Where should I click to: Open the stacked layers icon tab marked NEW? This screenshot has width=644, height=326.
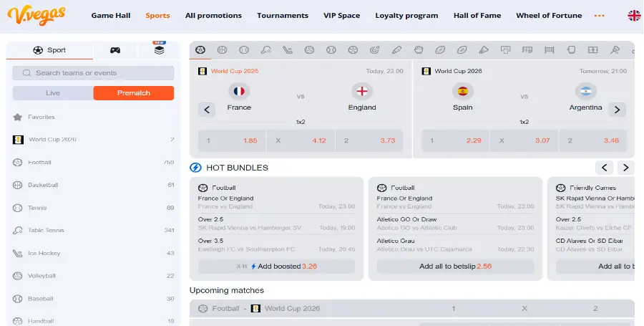(159, 50)
